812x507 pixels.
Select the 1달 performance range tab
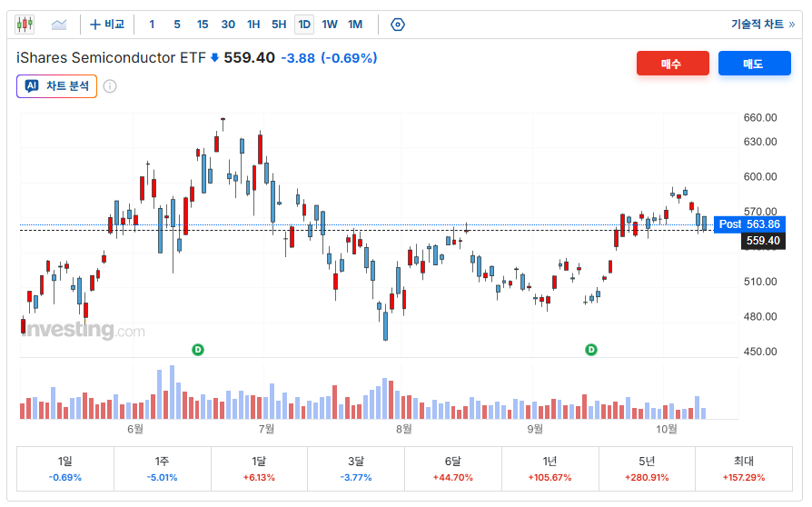(259, 469)
